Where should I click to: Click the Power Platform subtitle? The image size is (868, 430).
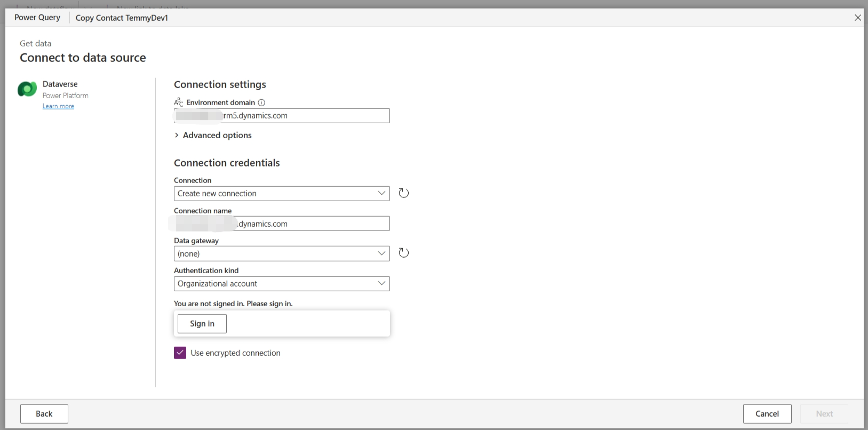(66, 95)
